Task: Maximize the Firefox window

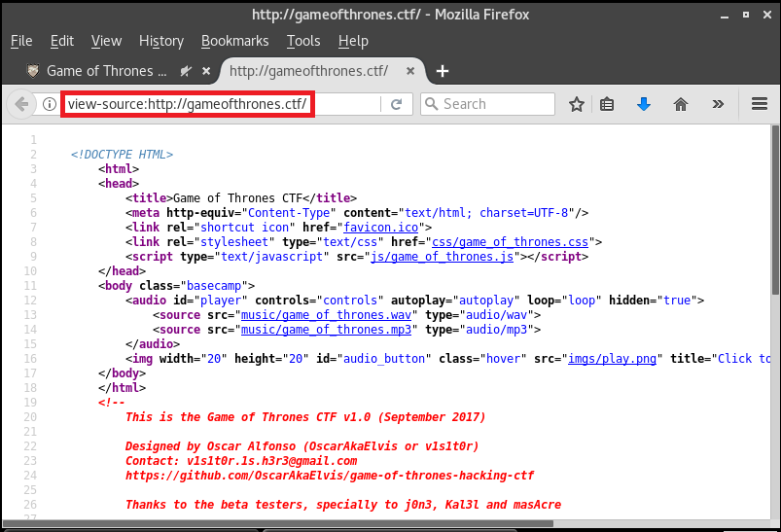Action: click(746, 15)
